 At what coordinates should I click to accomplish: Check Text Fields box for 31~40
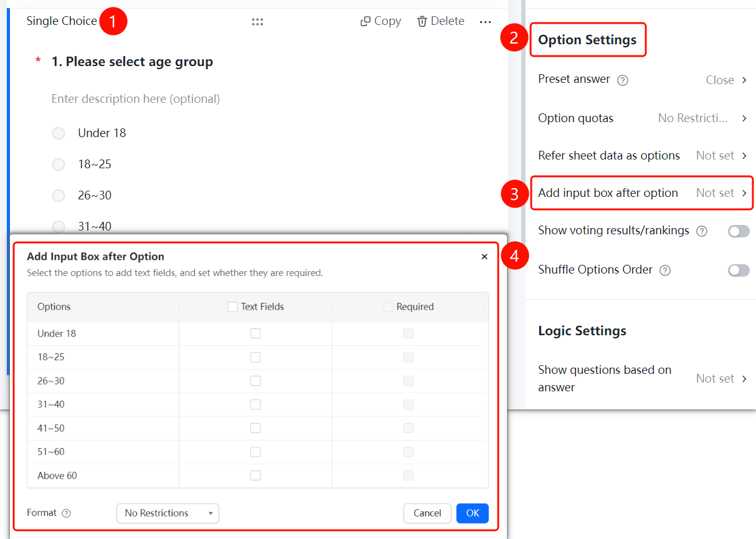point(255,404)
